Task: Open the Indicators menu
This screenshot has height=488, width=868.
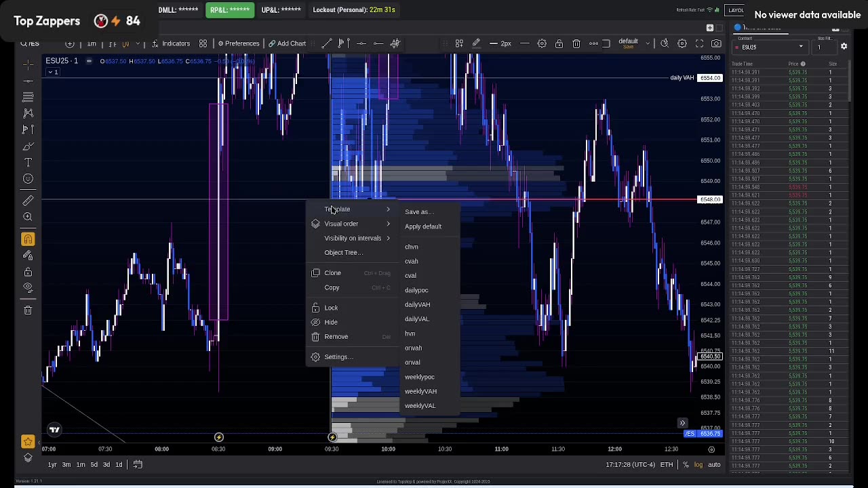Action: (170, 43)
